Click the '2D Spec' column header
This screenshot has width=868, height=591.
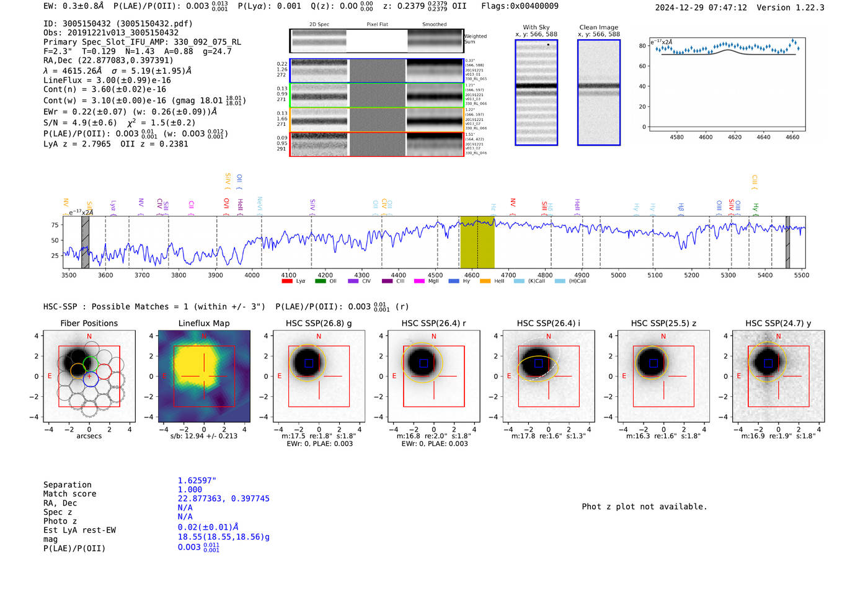[x=319, y=24]
